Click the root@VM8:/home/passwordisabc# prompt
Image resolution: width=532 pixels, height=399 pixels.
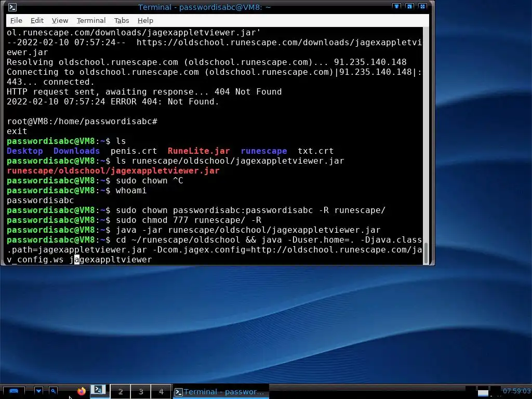82,121
